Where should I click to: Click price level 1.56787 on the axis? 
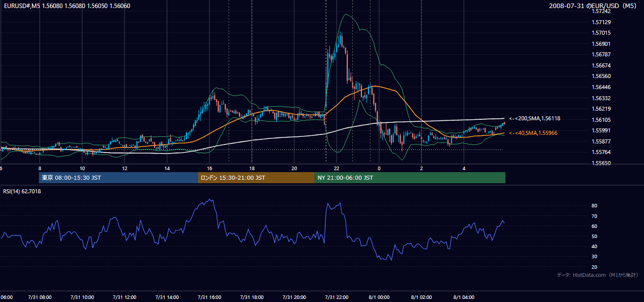tap(601, 54)
